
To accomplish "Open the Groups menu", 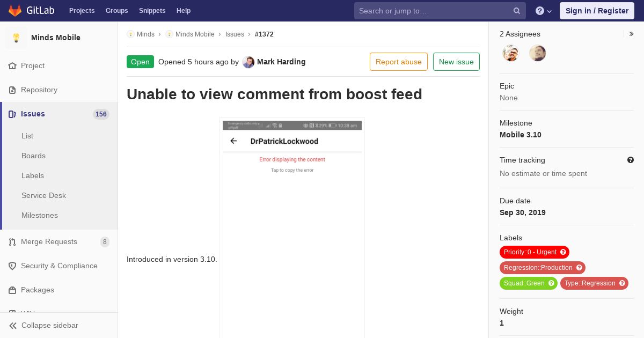I will [x=116, y=11].
